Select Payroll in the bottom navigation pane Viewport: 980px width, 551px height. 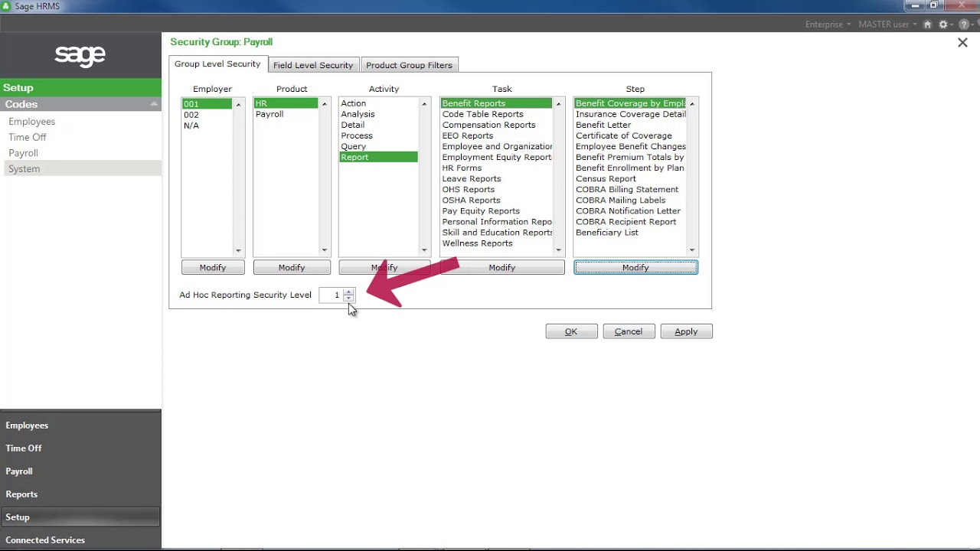[x=18, y=471]
